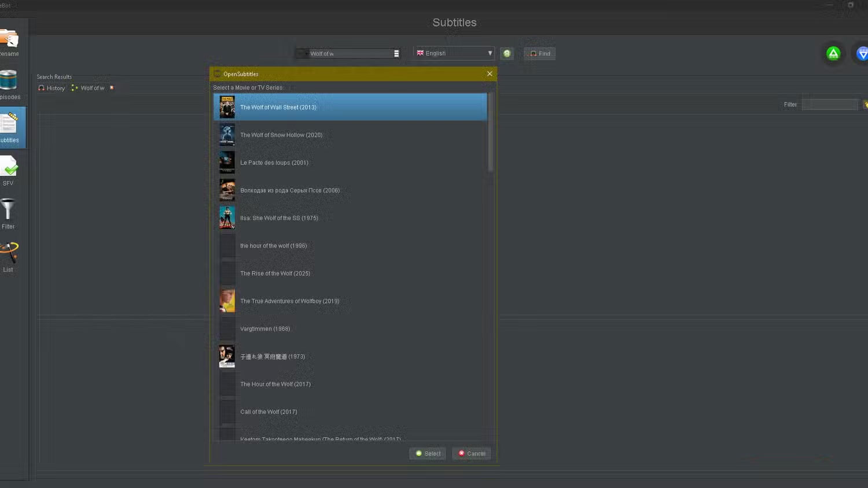This screenshot has height=488, width=868.
Task: Click the login account icon beside the language dropdown
Action: pos(507,53)
